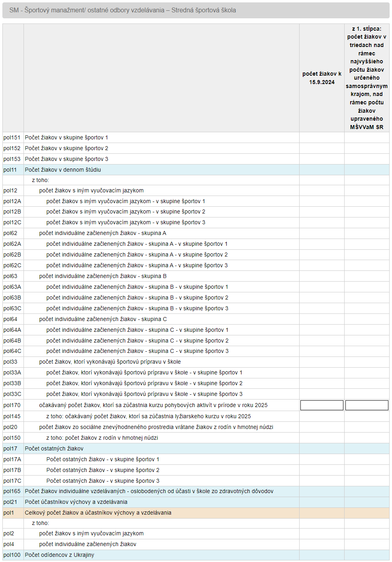The height and width of the screenshot is (562, 392).
Task: Click the 'Celkový počet žiakov a účastníkov' pol1 row
Action: [196, 513]
